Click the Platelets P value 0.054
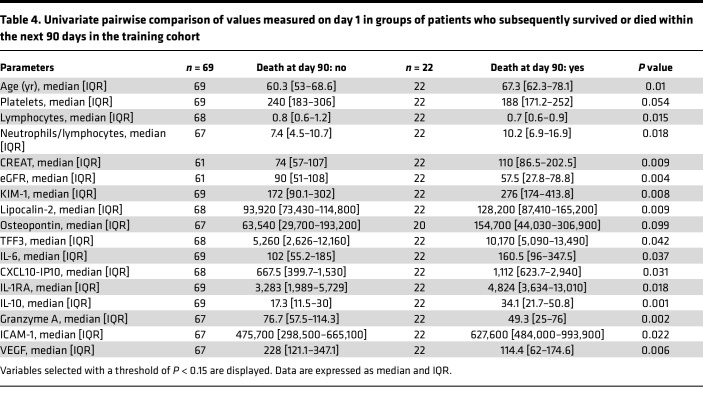The width and height of the screenshot is (703, 408). click(655, 102)
